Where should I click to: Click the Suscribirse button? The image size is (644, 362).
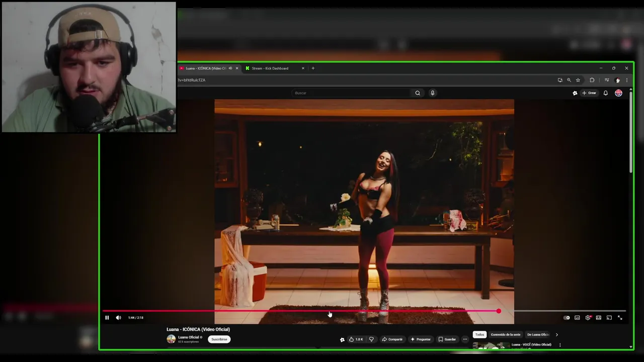click(x=219, y=339)
